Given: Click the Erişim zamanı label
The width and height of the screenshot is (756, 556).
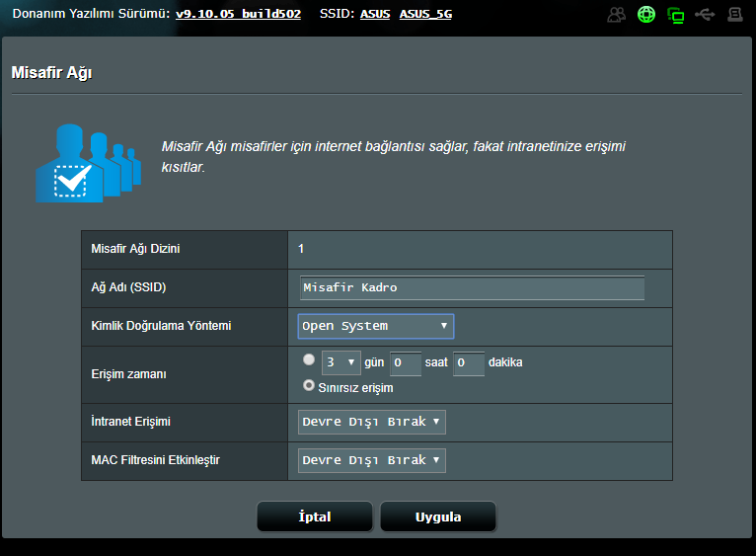Looking at the screenshot, I should [128, 374].
